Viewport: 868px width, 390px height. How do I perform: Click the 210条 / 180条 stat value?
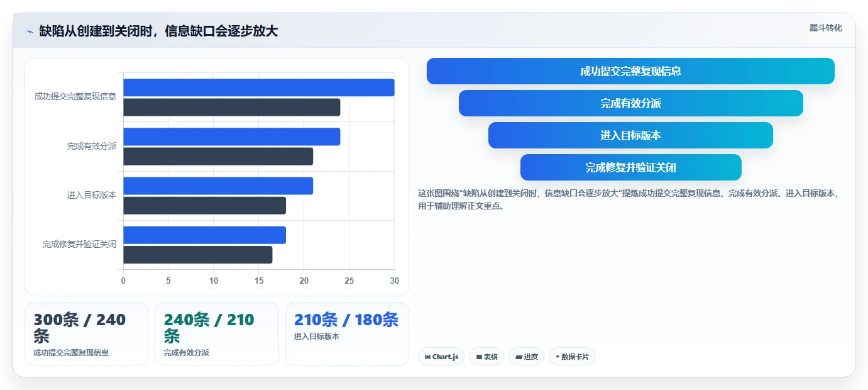tap(346, 320)
